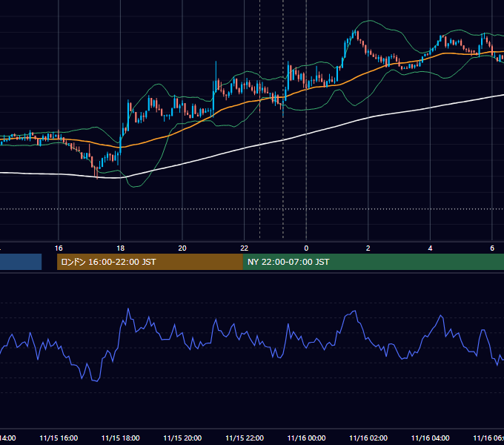Click the hour label 6 on upper axis
Viewport: 504px width, 445px height.
coord(492,248)
